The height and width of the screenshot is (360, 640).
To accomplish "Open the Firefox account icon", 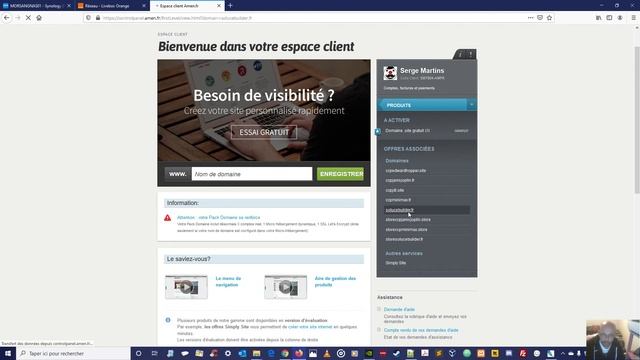I will pos(620,18).
